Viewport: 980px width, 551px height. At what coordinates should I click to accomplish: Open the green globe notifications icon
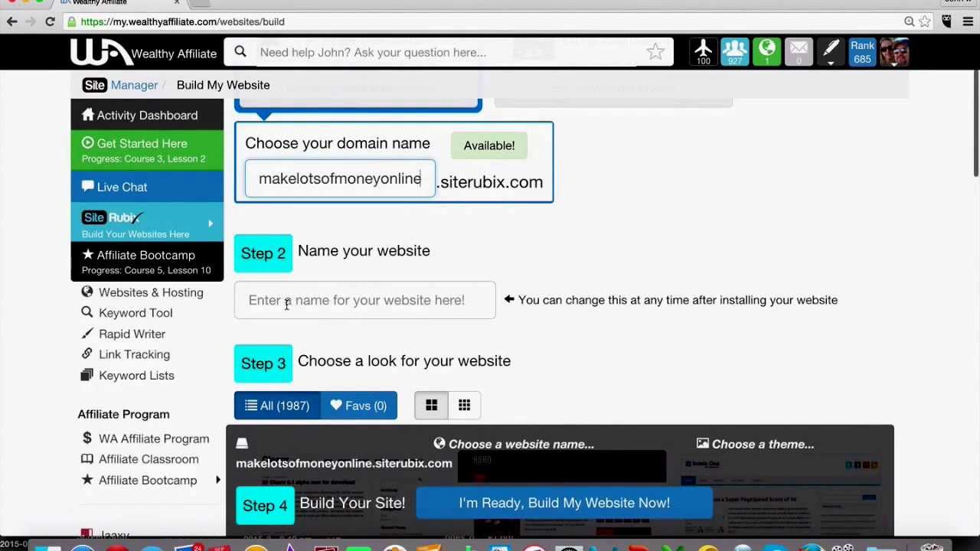767,52
